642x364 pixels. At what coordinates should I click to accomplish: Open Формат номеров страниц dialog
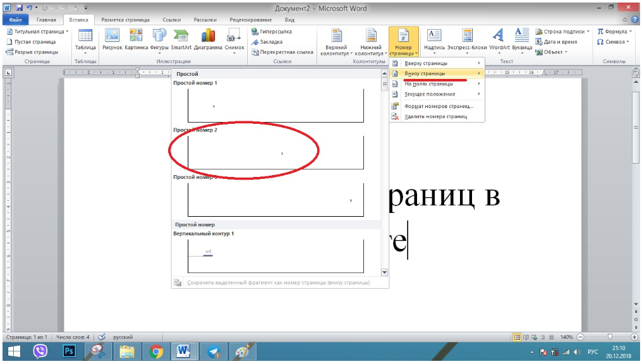pos(437,106)
